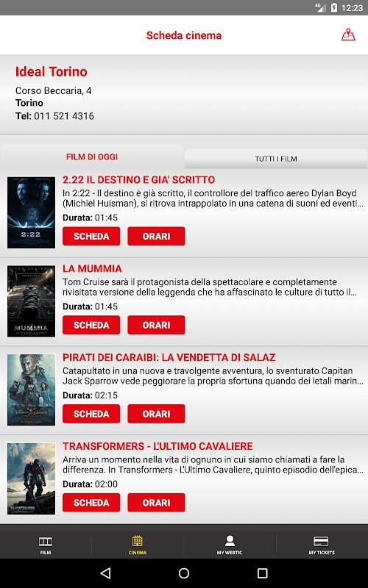This screenshot has width=368, height=588.
Task: Tap the Android back arrow
Action: (x=105, y=573)
